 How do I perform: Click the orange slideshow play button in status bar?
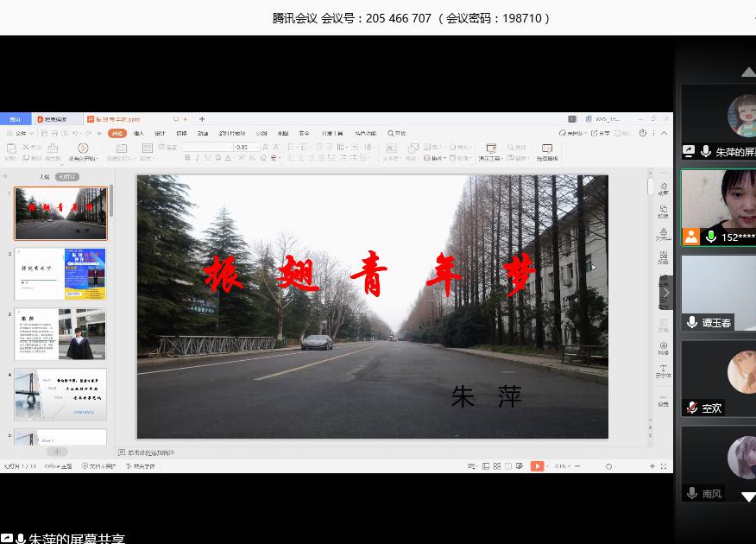tap(537, 466)
